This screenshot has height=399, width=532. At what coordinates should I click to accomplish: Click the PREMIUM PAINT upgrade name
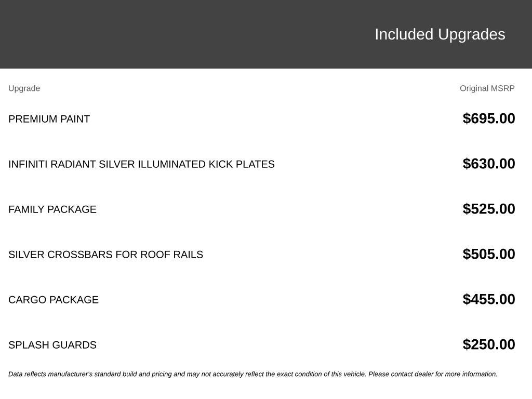[49, 119]
